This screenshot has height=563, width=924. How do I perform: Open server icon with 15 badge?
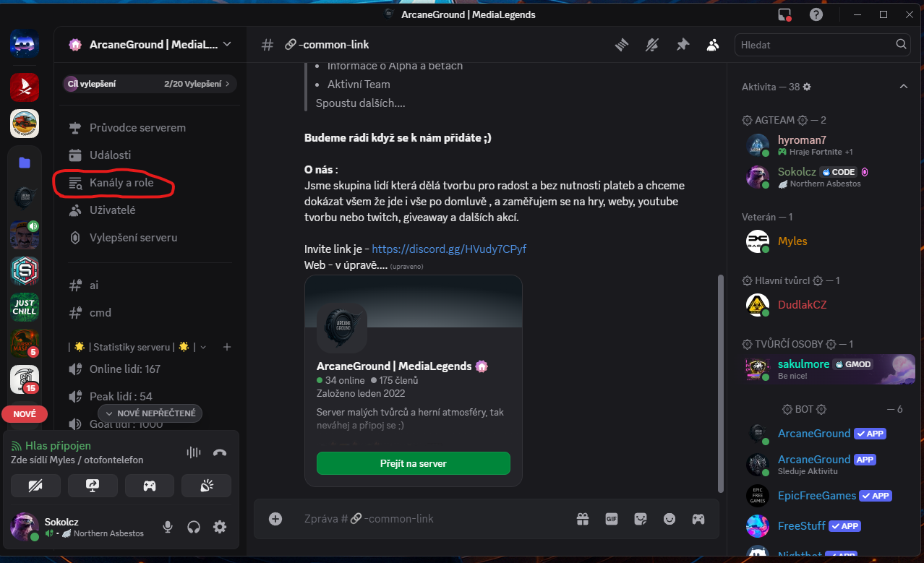pyautogui.click(x=25, y=380)
